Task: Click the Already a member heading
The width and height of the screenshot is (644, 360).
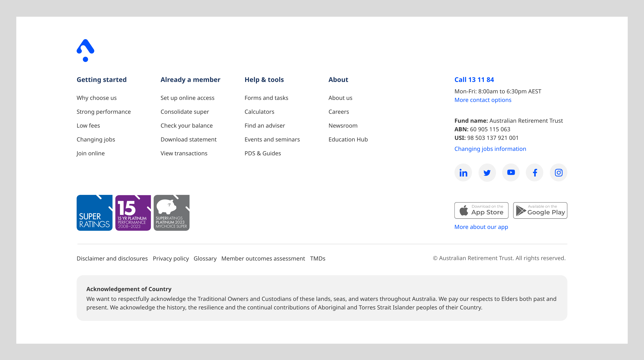Action: click(190, 80)
